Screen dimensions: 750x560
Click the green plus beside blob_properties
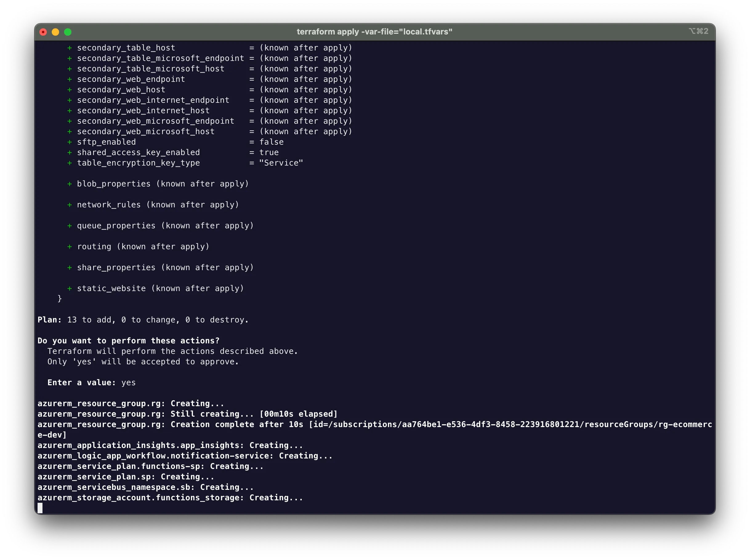click(70, 184)
